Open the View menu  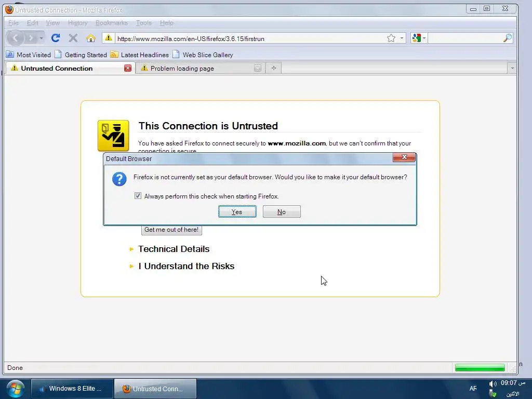pos(52,23)
